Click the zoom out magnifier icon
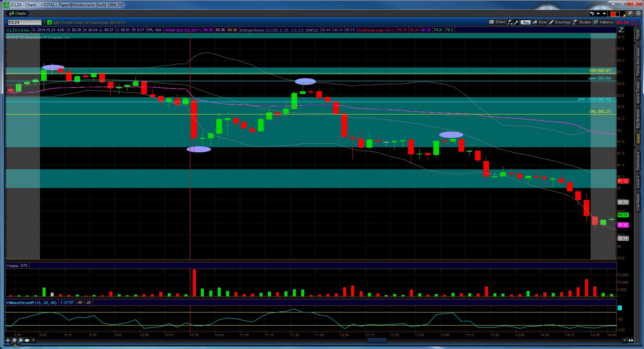 pyautogui.click(x=21, y=340)
